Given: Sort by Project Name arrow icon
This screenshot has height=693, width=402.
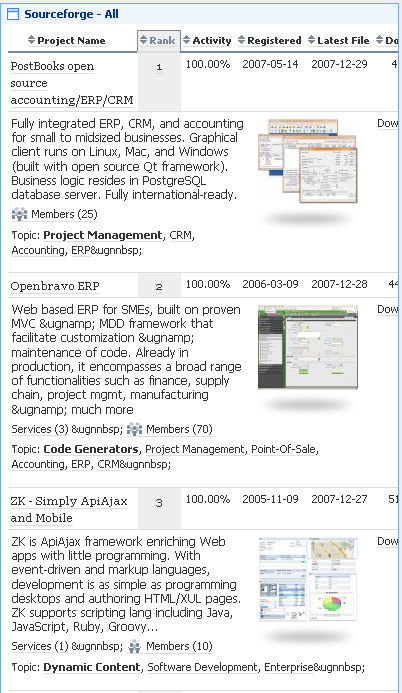Looking at the screenshot, I should point(31,40).
